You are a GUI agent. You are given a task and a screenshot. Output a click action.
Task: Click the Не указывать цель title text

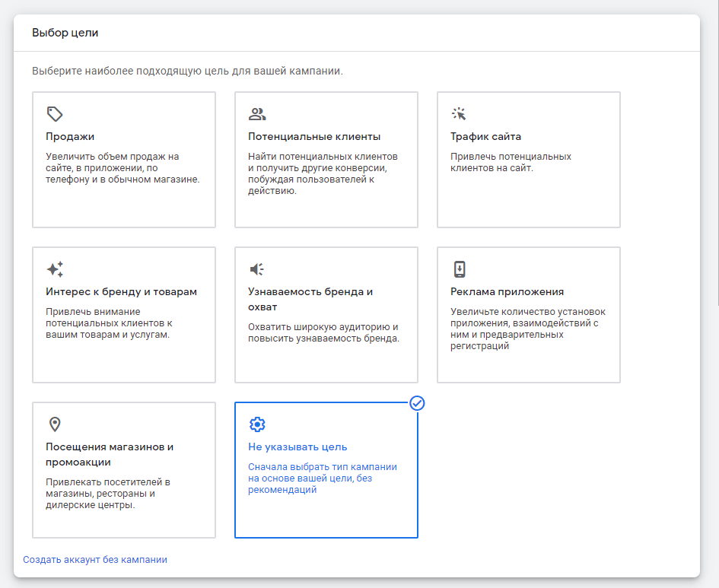point(297,447)
